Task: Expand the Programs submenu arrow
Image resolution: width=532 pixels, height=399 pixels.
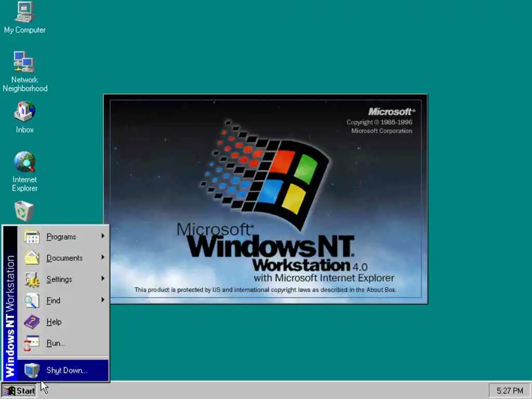Action: pyautogui.click(x=103, y=236)
